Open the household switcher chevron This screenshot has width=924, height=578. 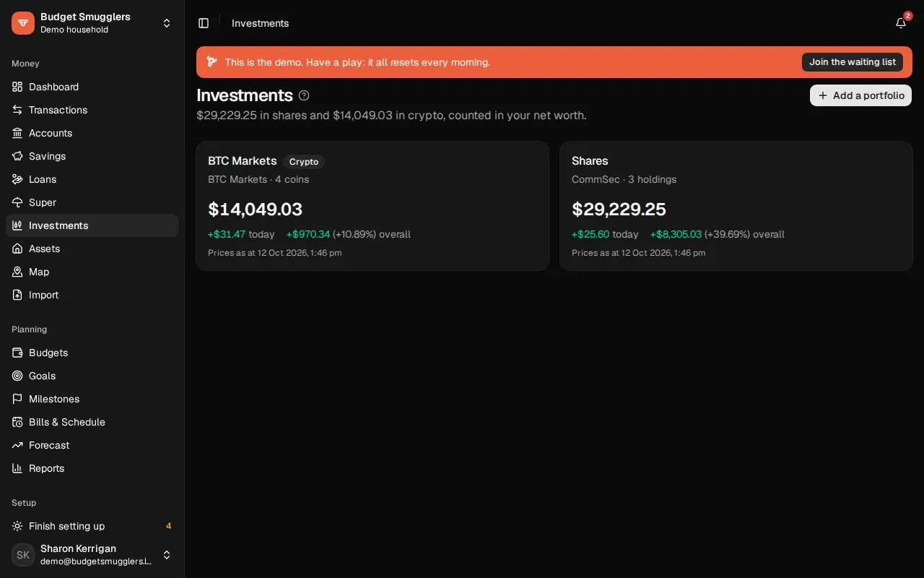tap(167, 23)
